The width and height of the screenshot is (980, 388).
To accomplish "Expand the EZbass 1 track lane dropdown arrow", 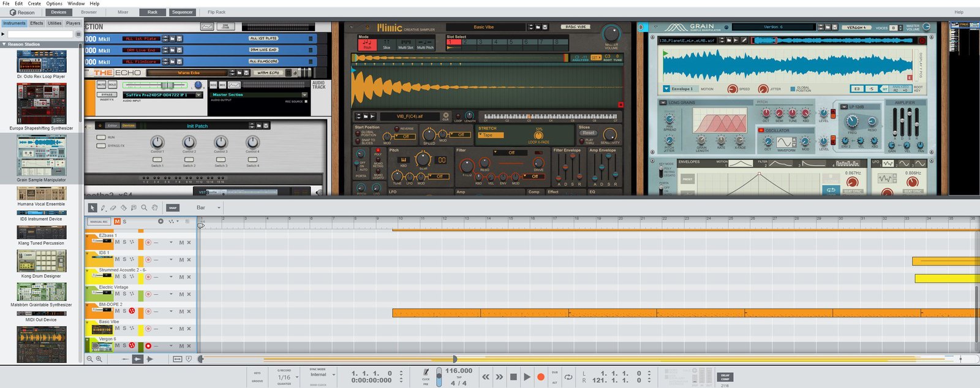I will [x=171, y=243].
